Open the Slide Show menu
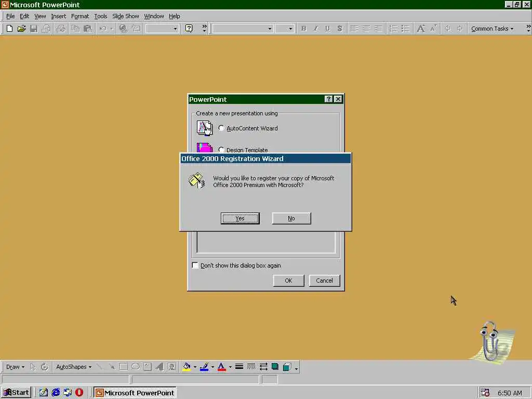 [126, 16]
